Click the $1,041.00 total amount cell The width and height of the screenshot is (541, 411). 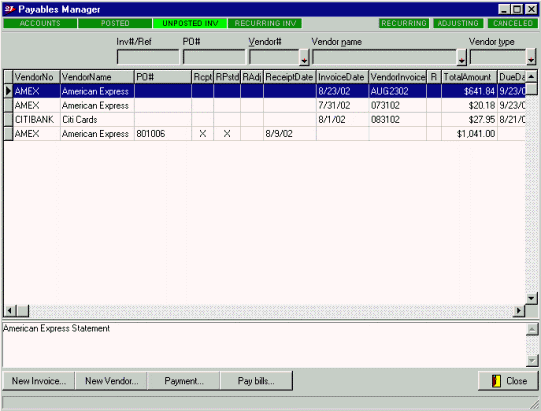[x=469, y=134]
